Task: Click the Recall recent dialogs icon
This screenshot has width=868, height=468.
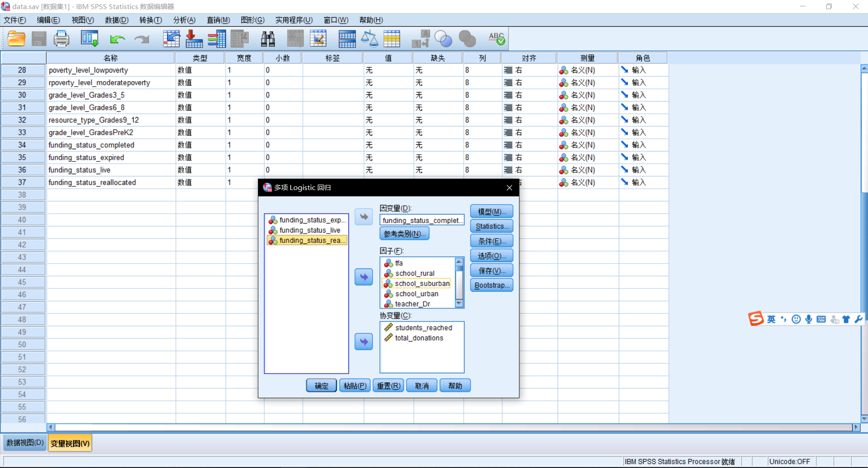Action: (89, 39)
